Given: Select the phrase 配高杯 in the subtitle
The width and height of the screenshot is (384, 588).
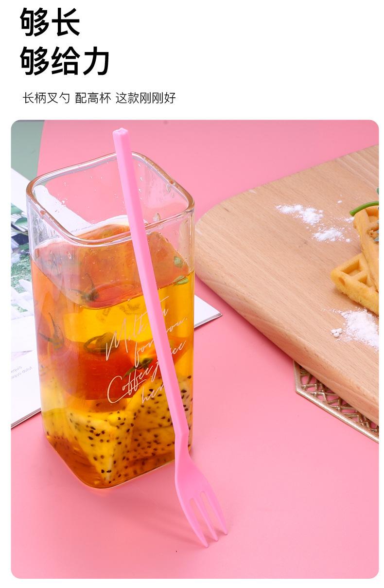Looking at the screenshot, I should point(93,98).
